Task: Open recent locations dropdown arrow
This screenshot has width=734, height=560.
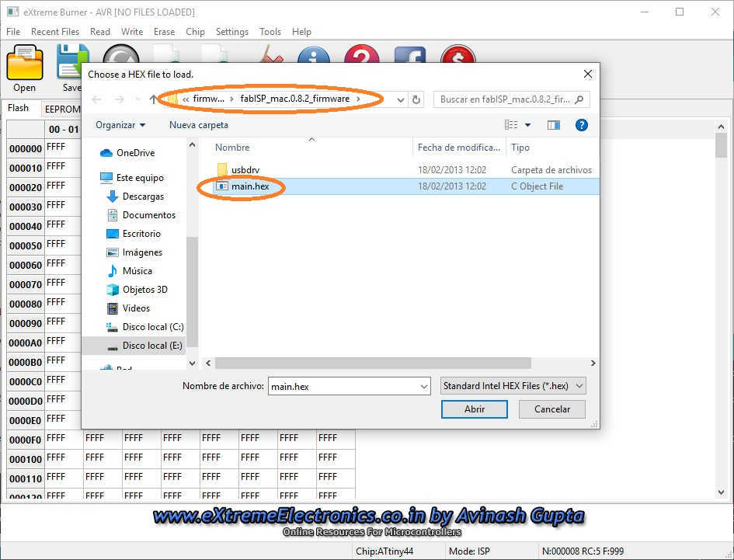Action: tap(137, 99)
